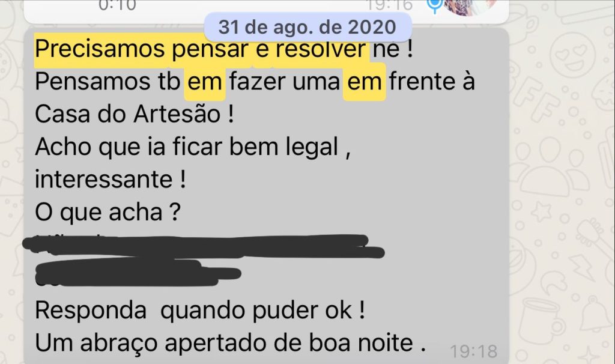The height and width of the screenshot is (364, 615).
Task: Tap the blacked-out redacted text area
Action: [x=204, y=259]
